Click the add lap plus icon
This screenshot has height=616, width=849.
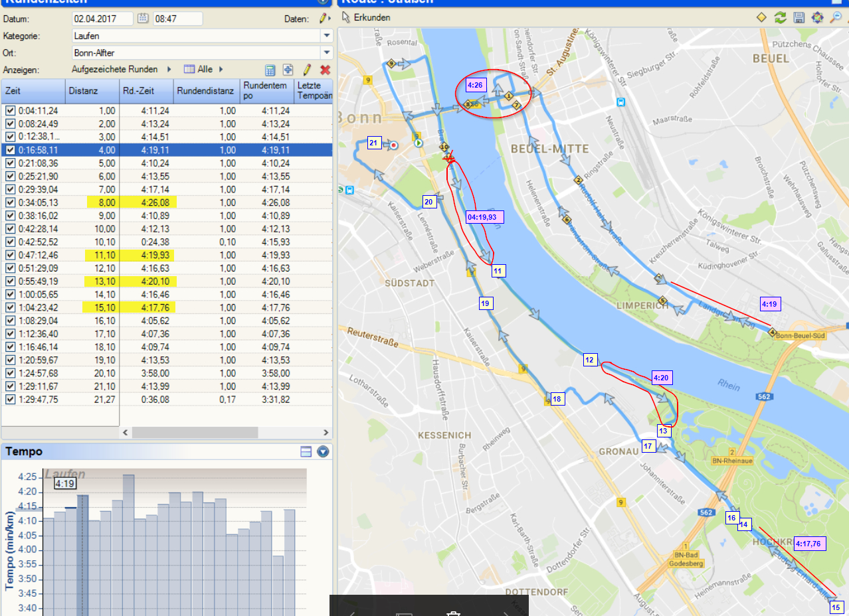click(x=288, y=70)
